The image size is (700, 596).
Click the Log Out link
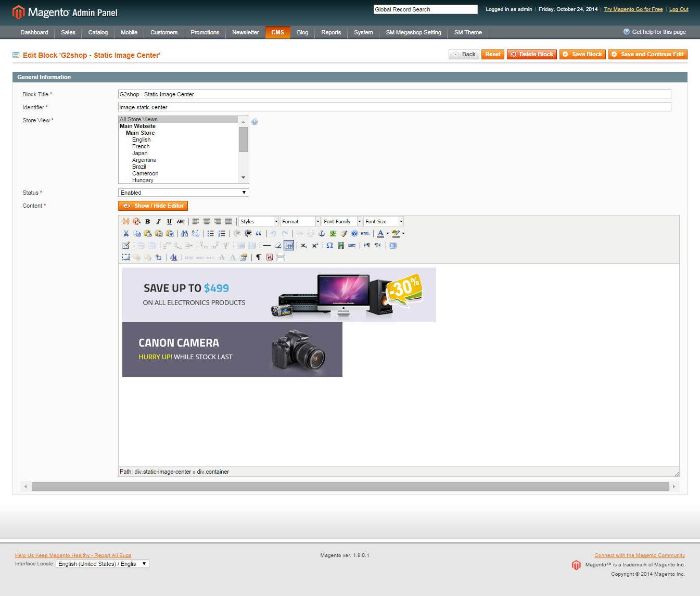pyautogui.click(x=679, y=9)
